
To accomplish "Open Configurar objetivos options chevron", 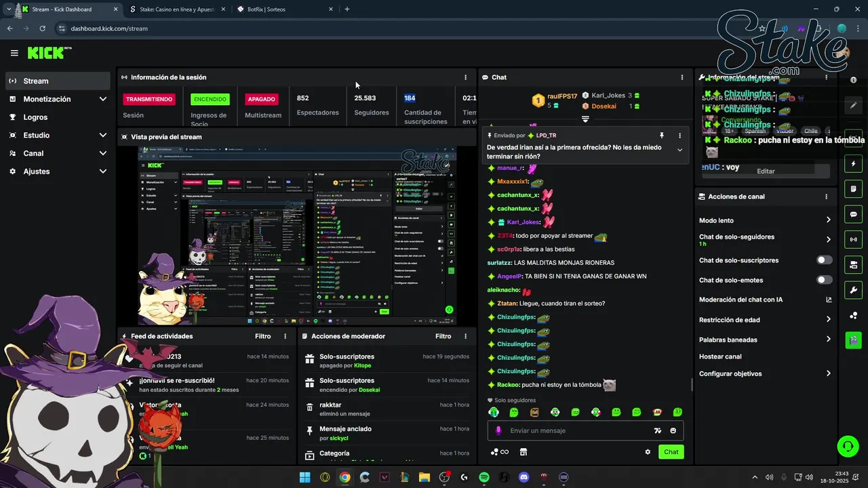I will click(828, 373).
